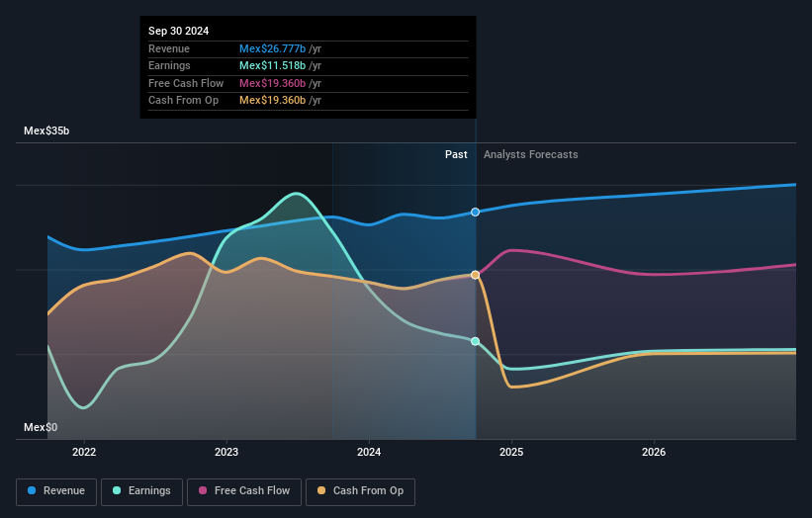Click the blue Revenue data point marker
Screen dimensions: 812x518
475,213
